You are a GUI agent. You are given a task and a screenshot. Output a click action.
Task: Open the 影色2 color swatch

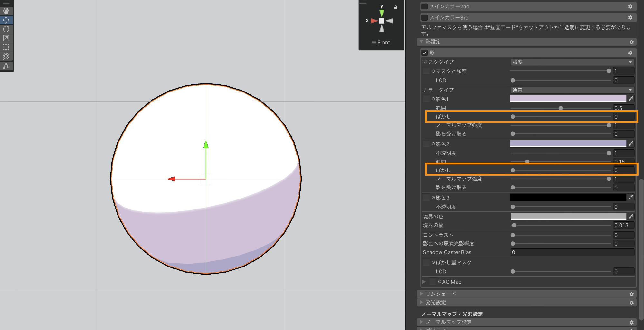[568, 144]
